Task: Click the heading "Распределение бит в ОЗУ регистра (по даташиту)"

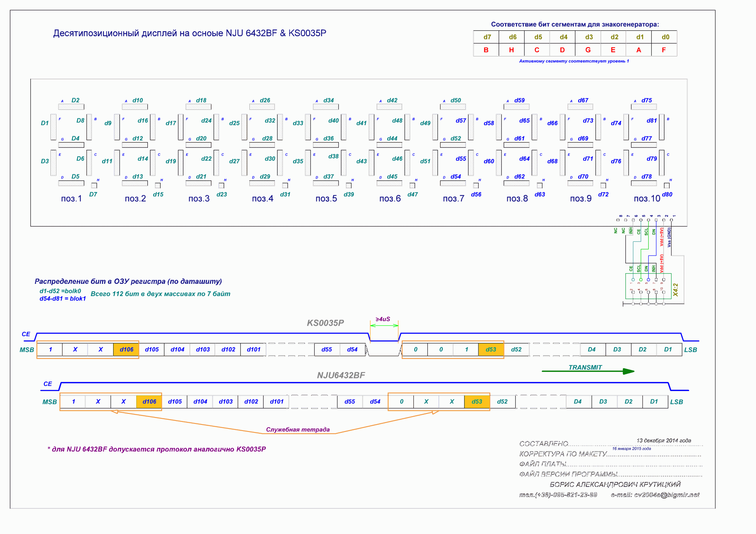Action: (x=128, y=281)
